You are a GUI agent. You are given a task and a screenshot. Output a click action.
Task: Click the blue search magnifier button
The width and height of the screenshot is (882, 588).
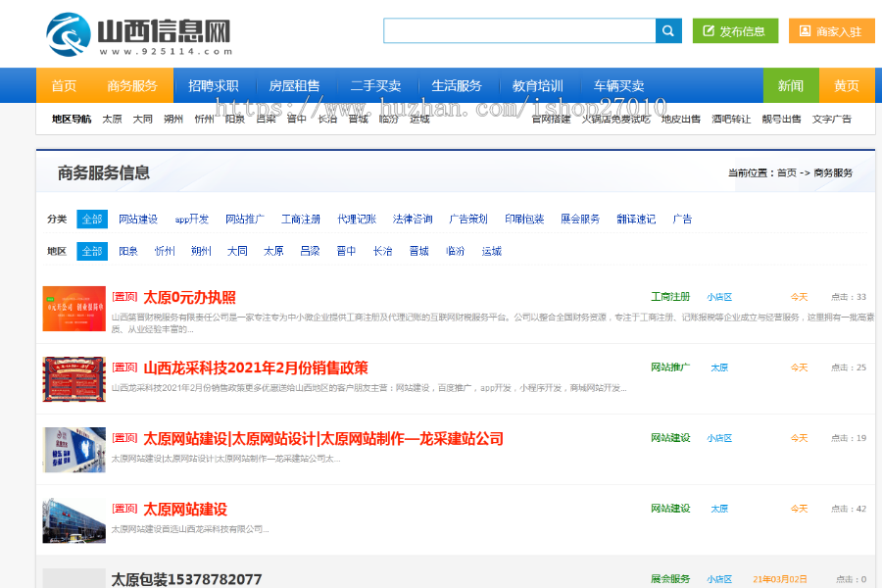point(668,30)
